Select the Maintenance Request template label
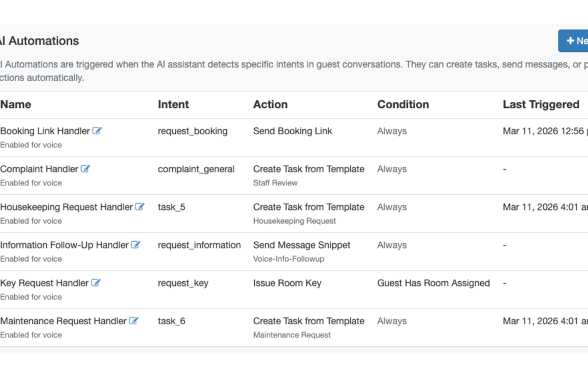 click(292, 335)
